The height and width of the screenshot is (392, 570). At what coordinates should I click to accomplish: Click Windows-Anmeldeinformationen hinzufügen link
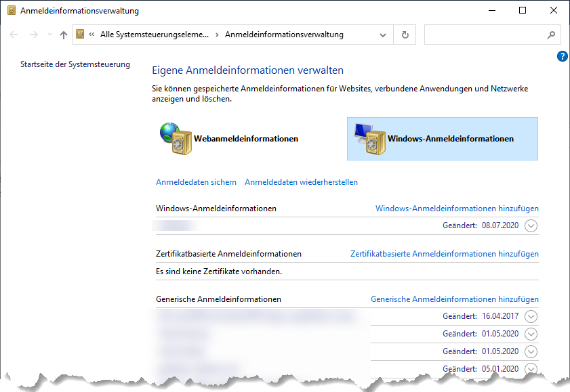(x=457, y=209)
